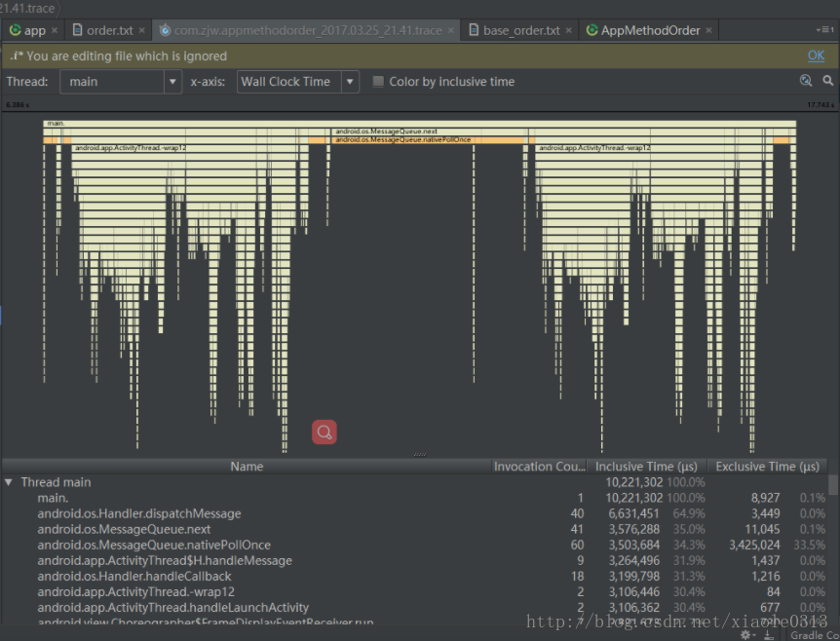Click the 6,631,451 inclusive time value
Screen dimensions: 840x641
click(633, 513)
